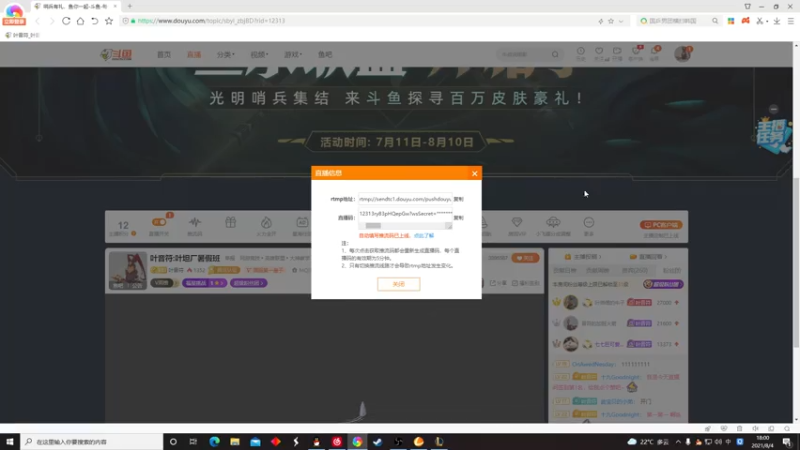800x450 pixels.
Task: Click the orange follow button beside room title
Action: (525, 258)
